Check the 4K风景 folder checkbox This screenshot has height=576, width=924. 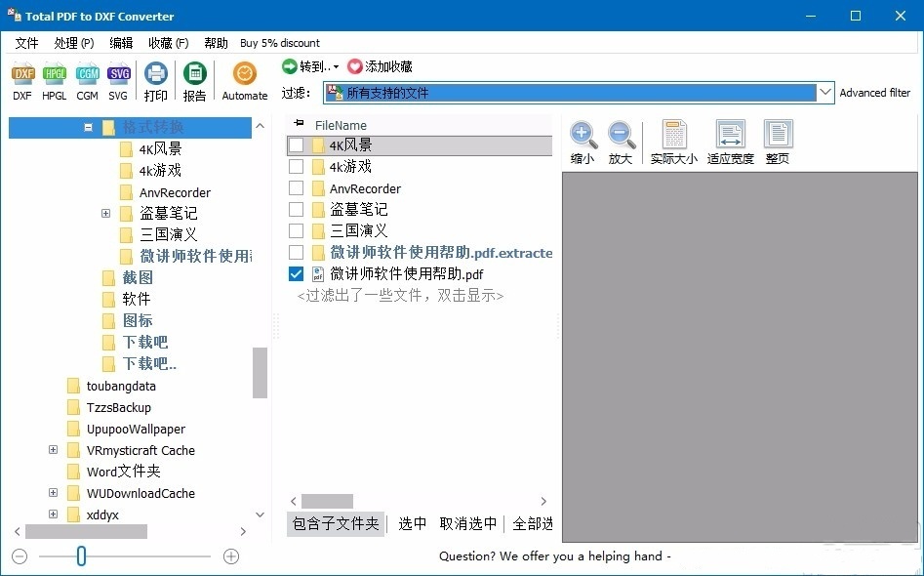coord(296,145)
